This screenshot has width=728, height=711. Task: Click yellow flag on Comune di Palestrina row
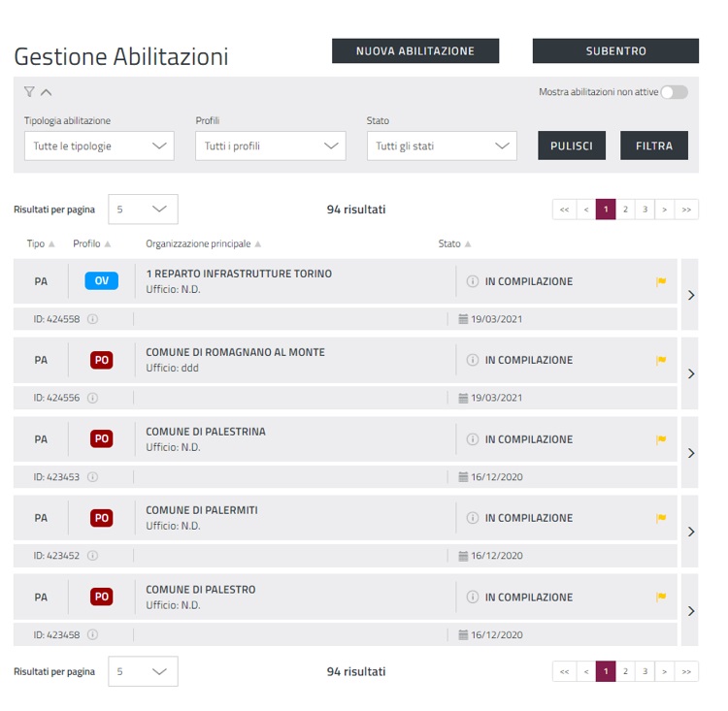[x=661, y=439]
